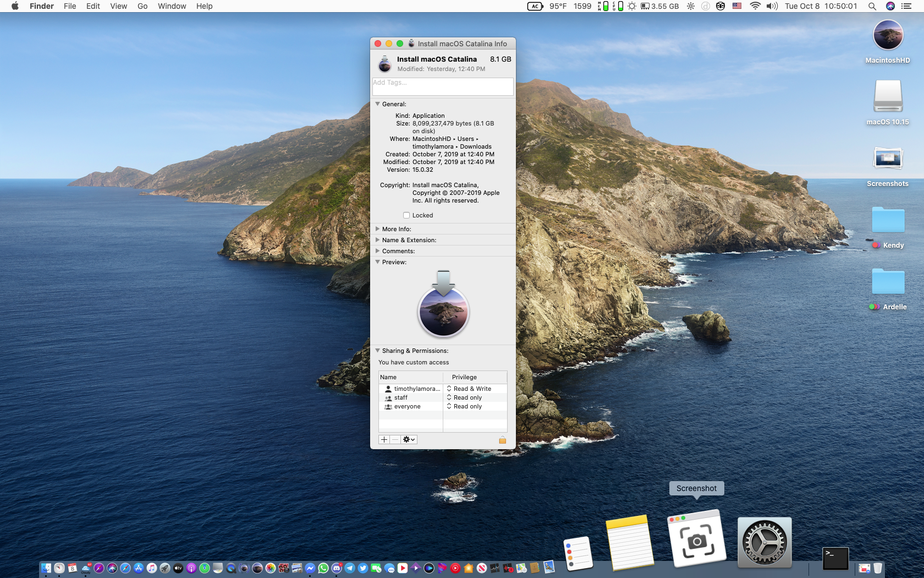Expand the More Info section
Screen dimensions: 924x578
point(378,228)
